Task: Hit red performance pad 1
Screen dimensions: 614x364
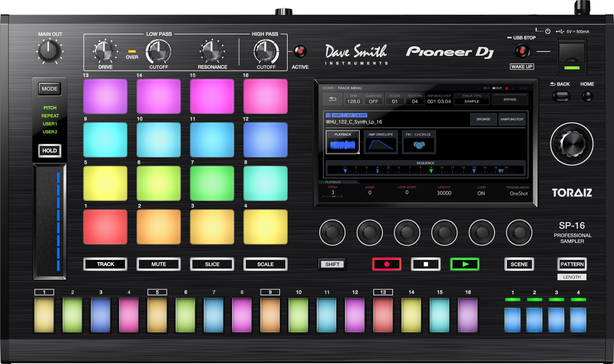Action: 105,227
